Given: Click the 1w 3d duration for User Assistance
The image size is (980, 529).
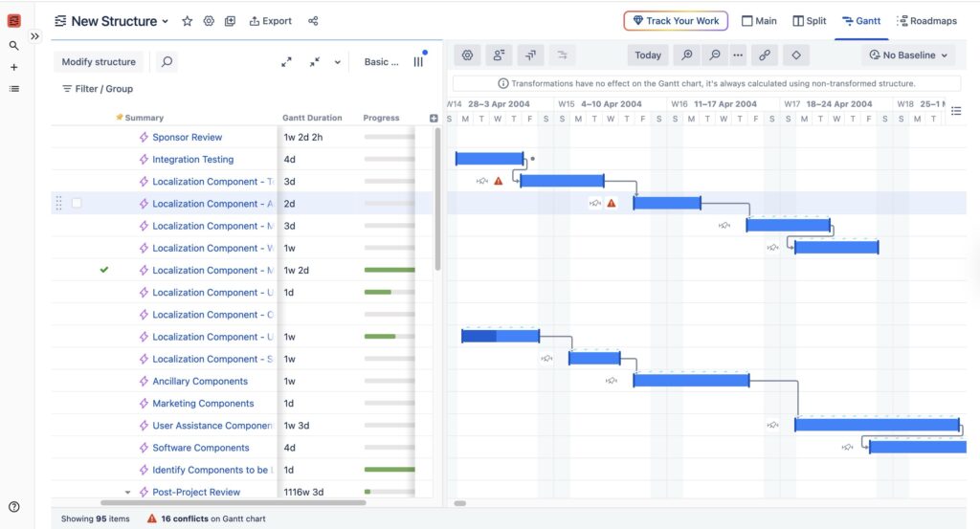Looking at the screenshot, I should [297, 426].
